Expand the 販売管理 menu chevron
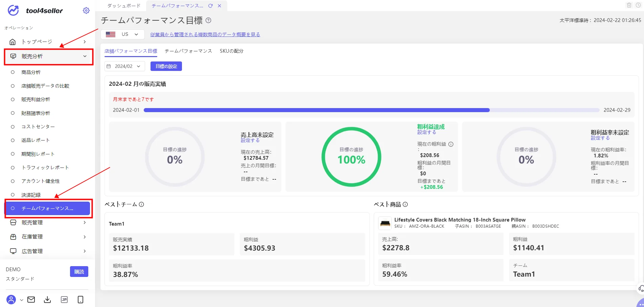The width and height of the screenshot is (644, 307). point(85,223)
